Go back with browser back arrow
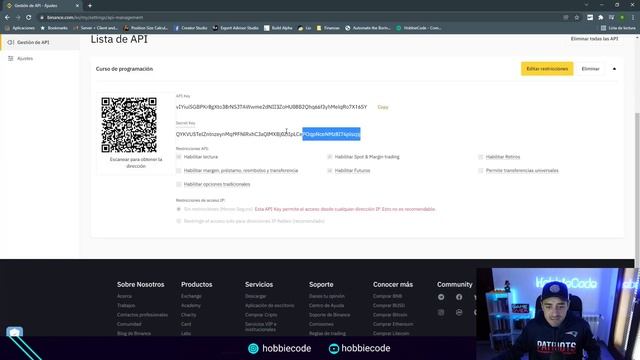 point(7,18)
